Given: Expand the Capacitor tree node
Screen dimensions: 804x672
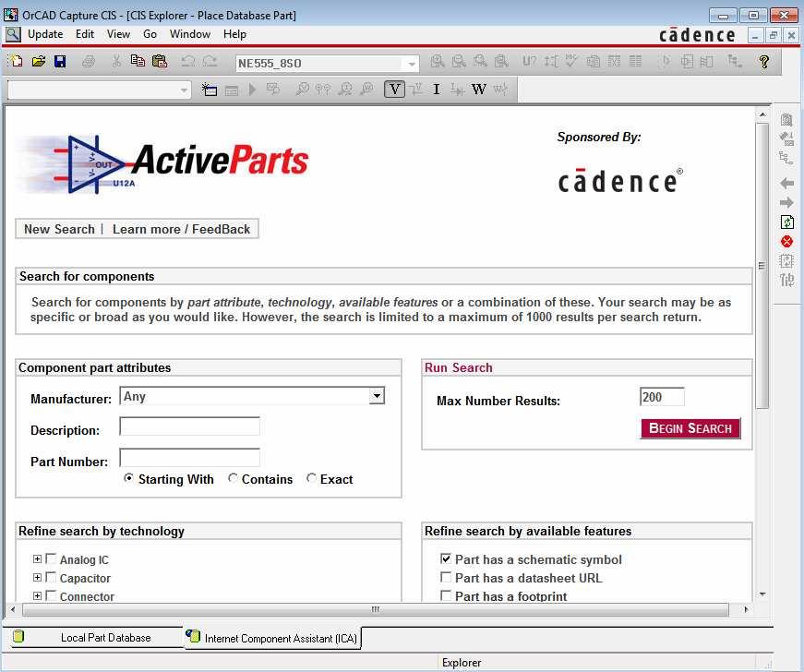Looking at the screenshot, I should [37, 577].
